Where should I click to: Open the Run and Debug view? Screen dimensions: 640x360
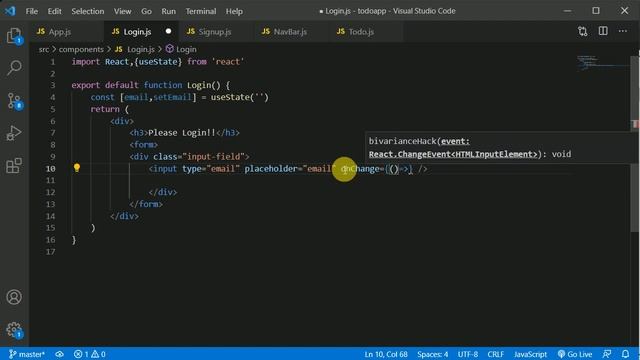point(14,133)
